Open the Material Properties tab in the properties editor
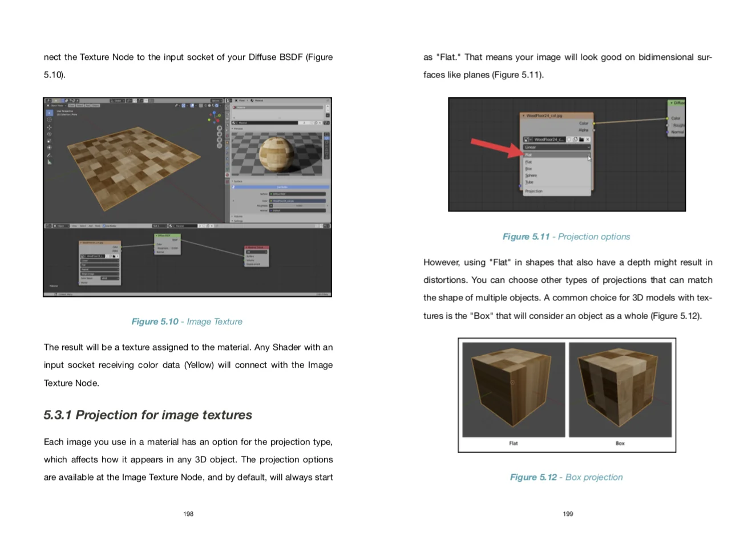 228,174
